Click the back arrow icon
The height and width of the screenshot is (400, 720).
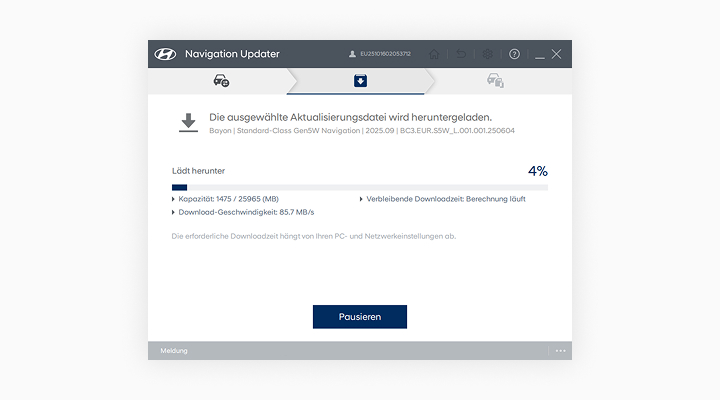point(461,54)
